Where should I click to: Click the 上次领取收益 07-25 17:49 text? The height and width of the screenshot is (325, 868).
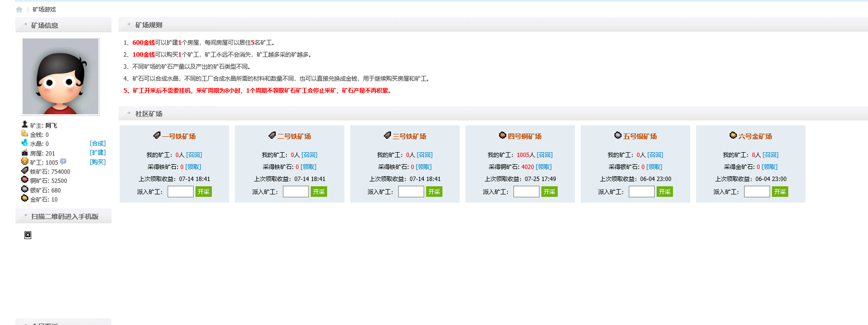click(520, 179)
